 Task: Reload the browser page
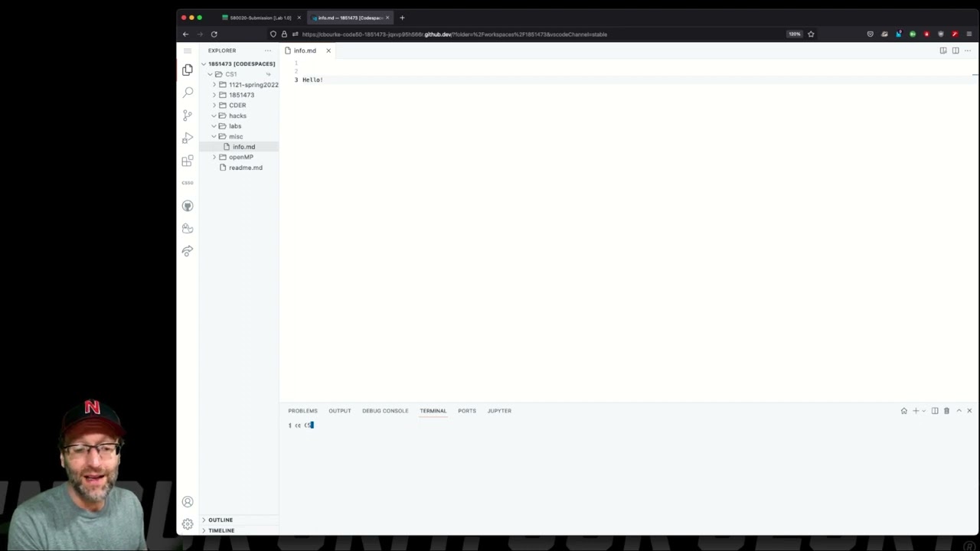(214, 34)
